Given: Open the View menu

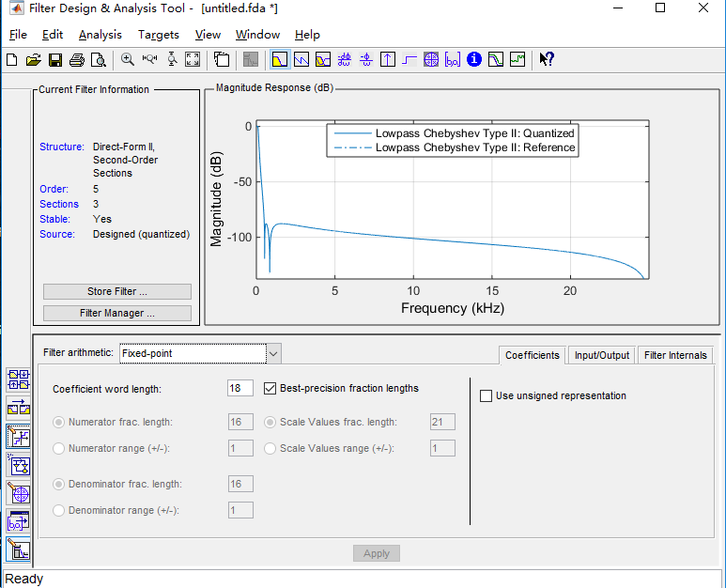Looking at the screenshot, I should pyautogui.click(x=208, y=35).
